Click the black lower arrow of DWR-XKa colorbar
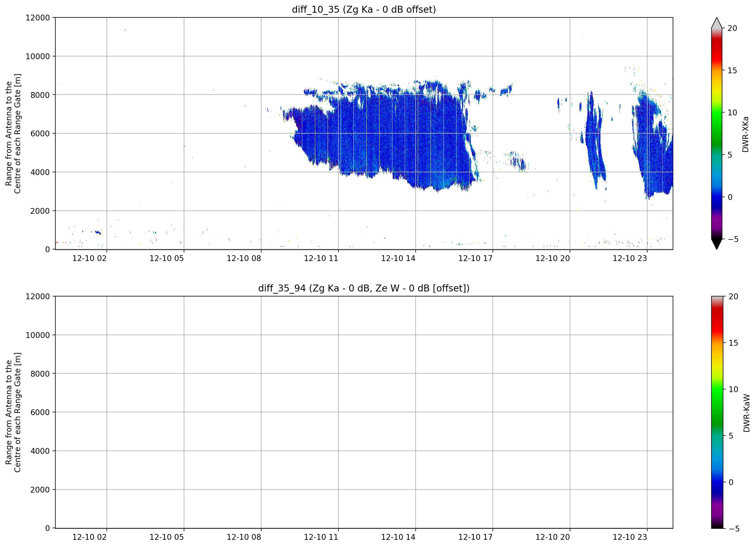Screen dimensions: 756x547 717,244
